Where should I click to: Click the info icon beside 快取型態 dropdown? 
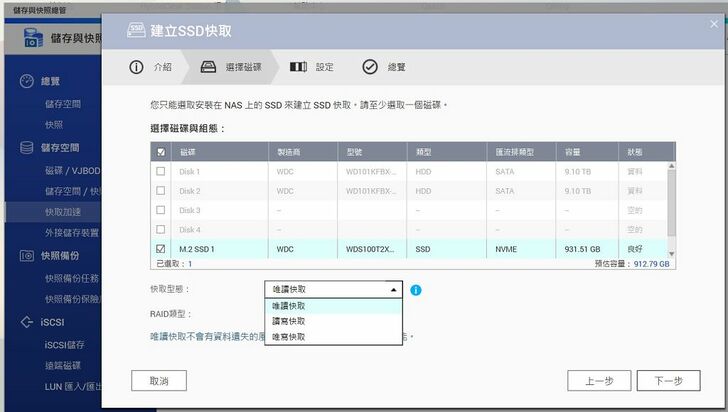coord(416,290)
